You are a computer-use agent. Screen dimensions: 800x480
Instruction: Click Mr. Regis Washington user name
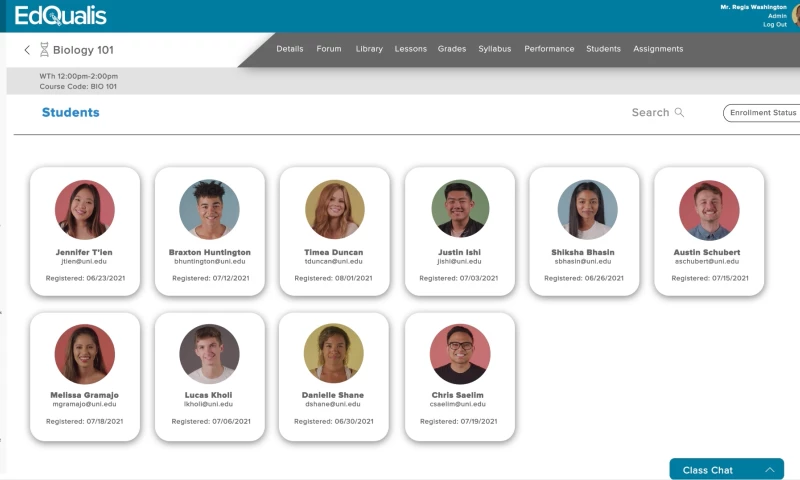coord(753,7)
